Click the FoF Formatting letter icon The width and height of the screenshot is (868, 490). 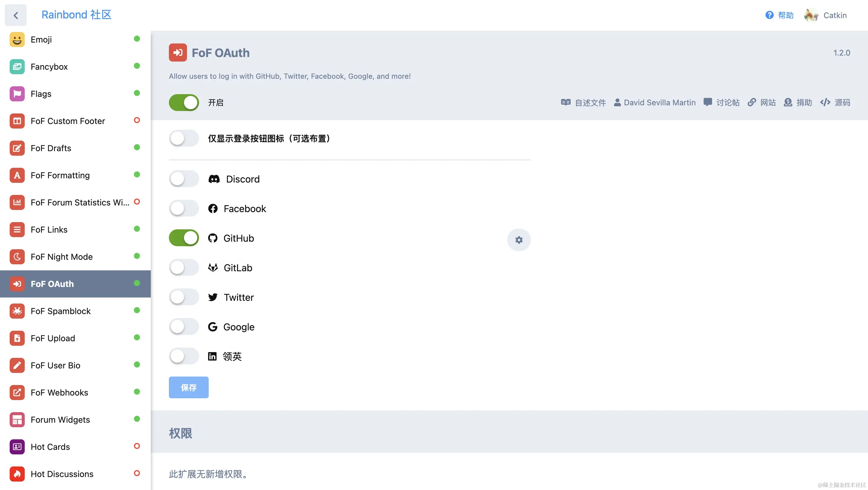click(x=17, y=175)
